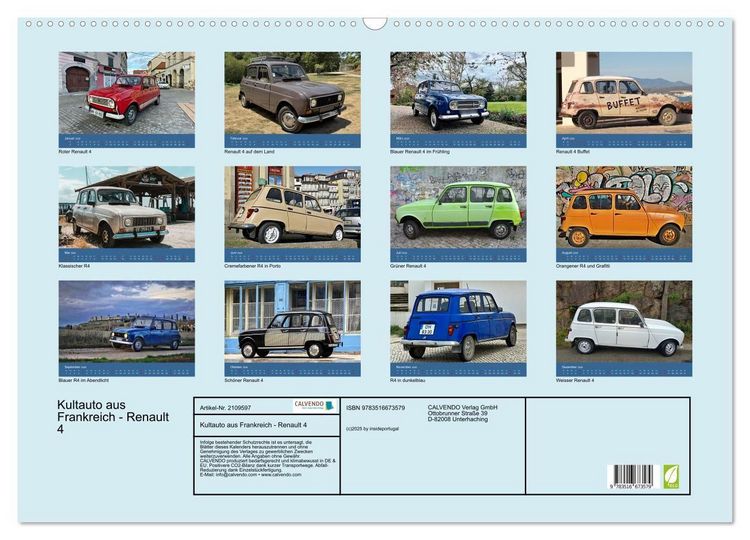Click the caption 'R4 in dunkelblau'
750x540 pixels.
tap(408, 380)
